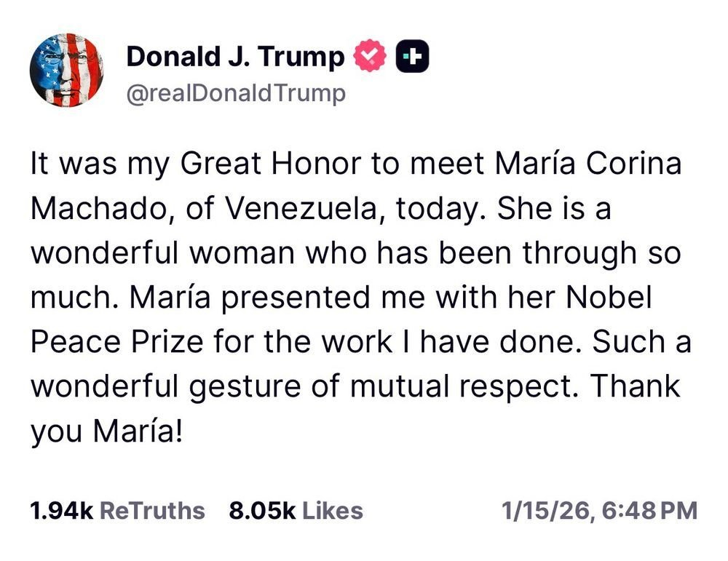Click the red verified checkmark badge
The height and width of the screenshot is (561, 728).
[370, 56]
